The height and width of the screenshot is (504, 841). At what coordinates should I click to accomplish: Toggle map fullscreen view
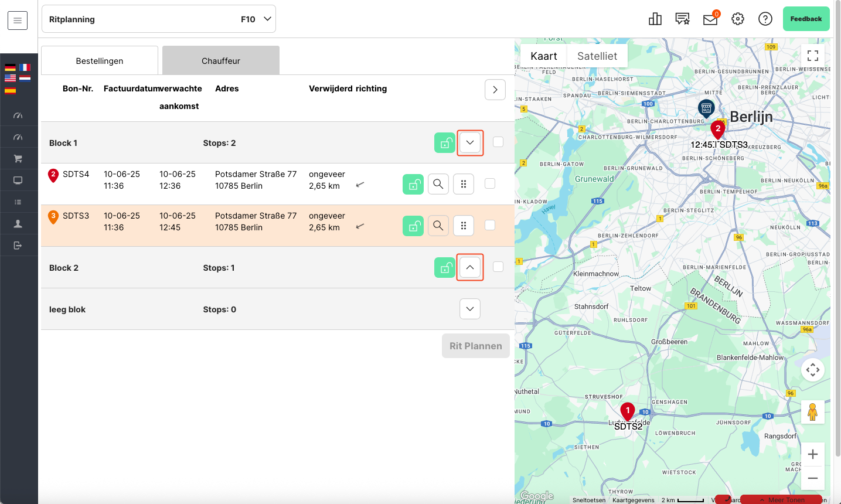(x=813, y=56)
